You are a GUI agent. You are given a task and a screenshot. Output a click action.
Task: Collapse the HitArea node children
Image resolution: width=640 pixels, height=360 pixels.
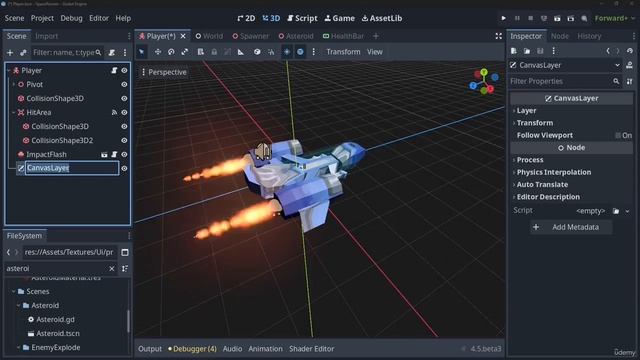click(13, 112)
